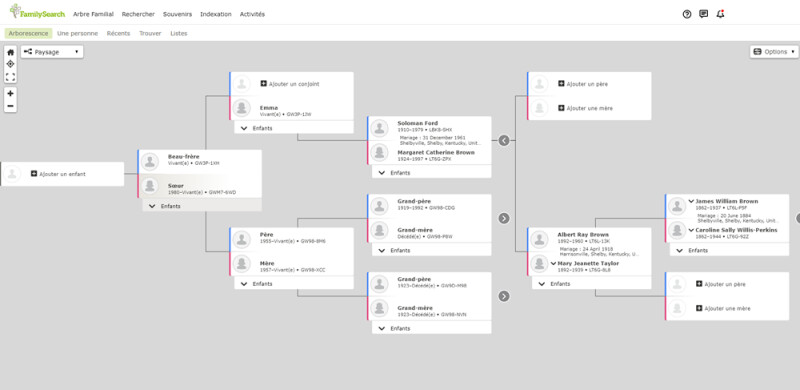Viewport: 800px width, 390px height.
Task: Expand Enfants under Emma
Action: (x=294, y=128)
